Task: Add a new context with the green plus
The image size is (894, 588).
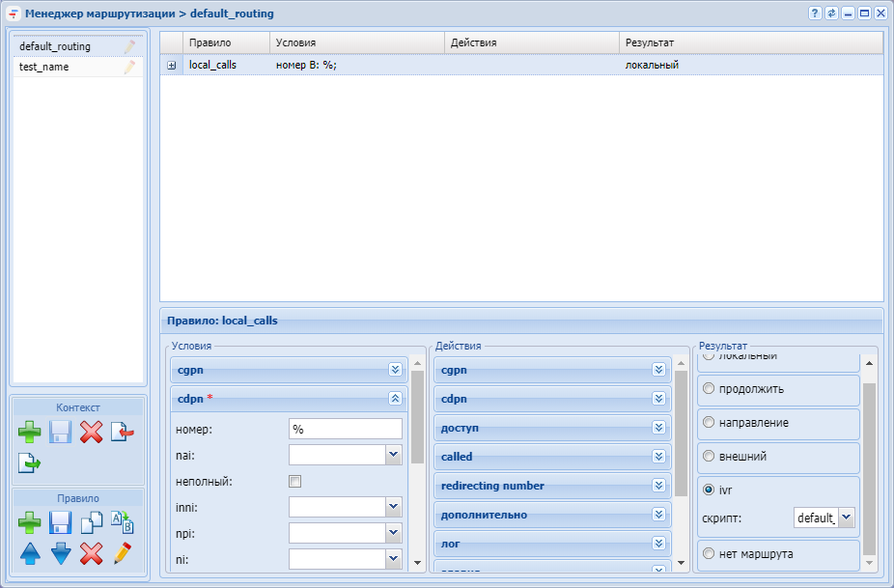Action: pos(30,433)
